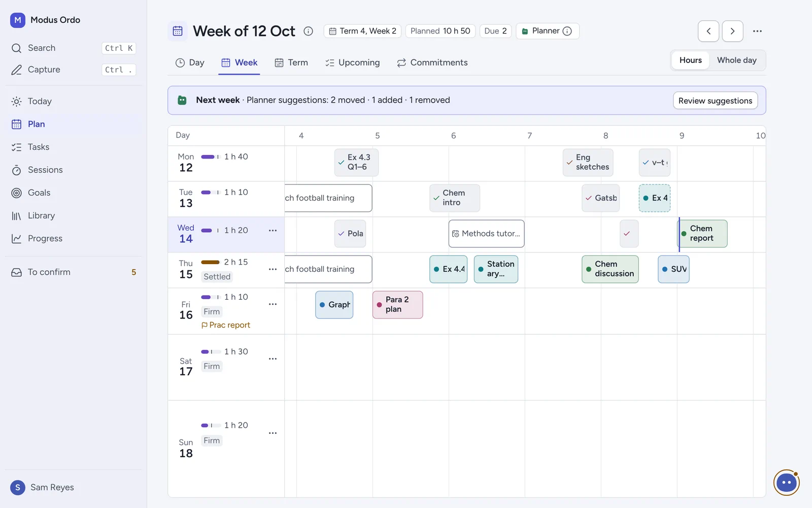This screenshot has height=508, width=812.
Task: Open the Library page
Action: [x=74, y=216]
